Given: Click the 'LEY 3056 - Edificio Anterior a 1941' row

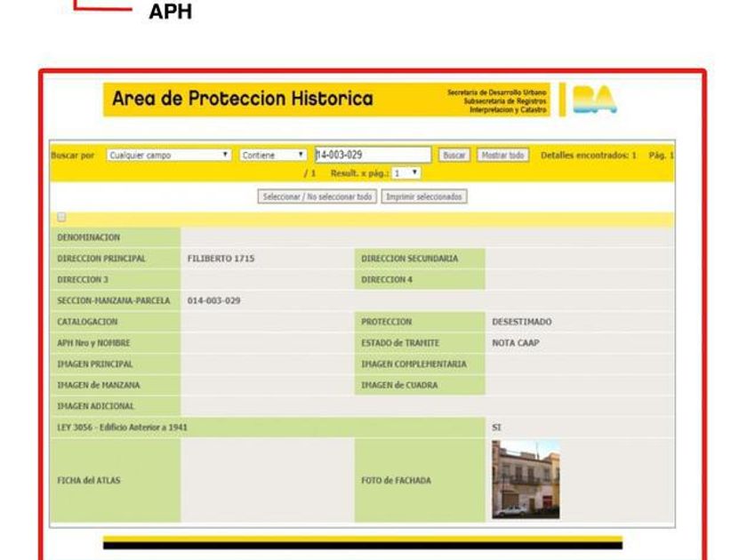Looking at the screenshot, I should tap(123, 428).
